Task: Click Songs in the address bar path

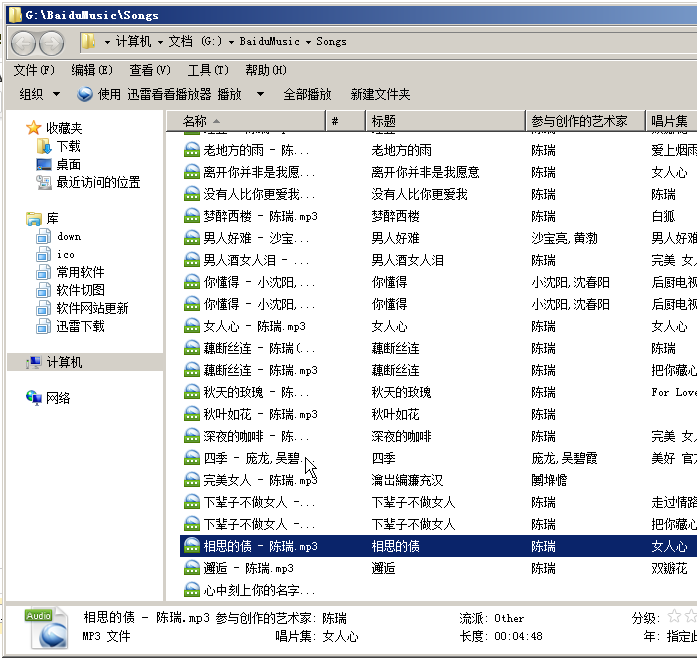Action: (x=331, y=41)
